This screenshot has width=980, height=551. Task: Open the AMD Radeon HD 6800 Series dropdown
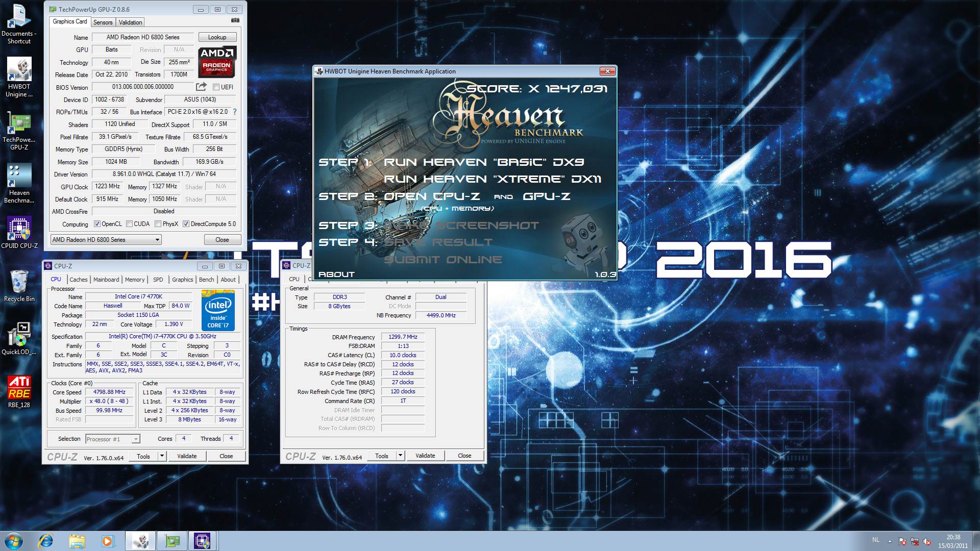[106, 240]
